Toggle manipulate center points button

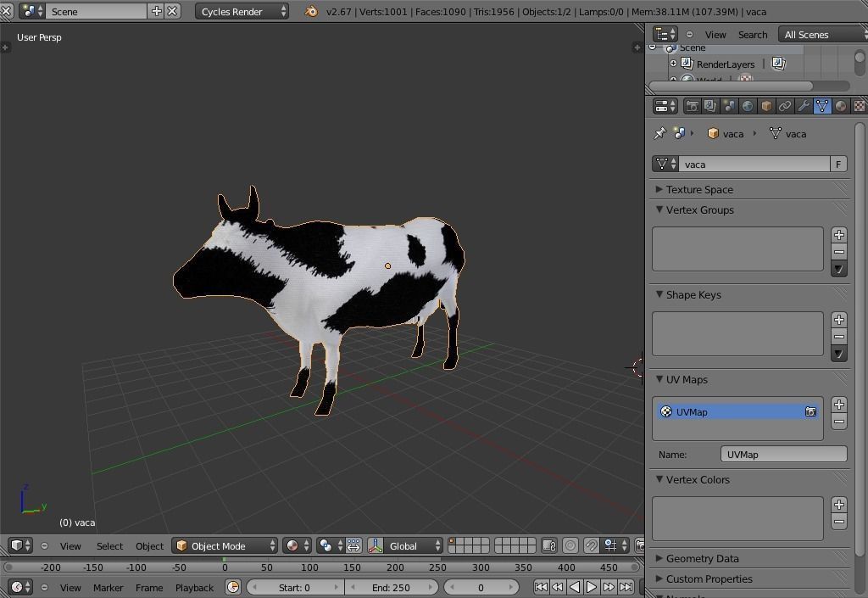click(x=353, y=546)
